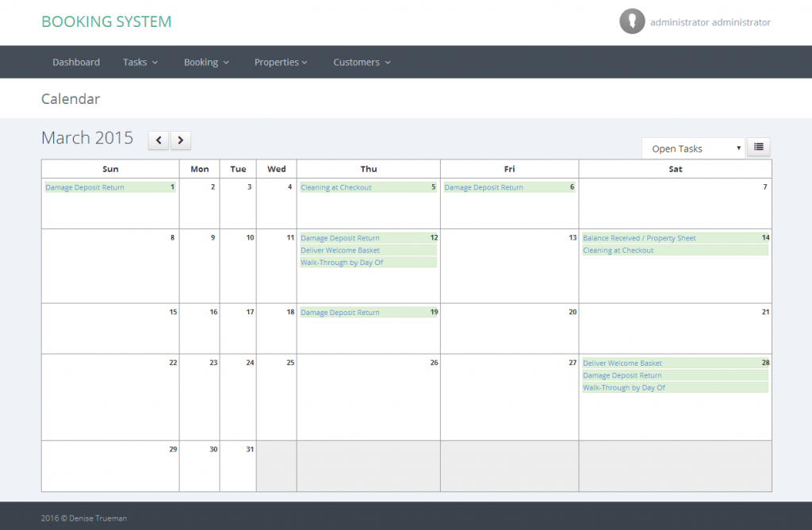The image size is (812, 530).
Task: Click the administrator administrator username
Action: pos(711,22)
